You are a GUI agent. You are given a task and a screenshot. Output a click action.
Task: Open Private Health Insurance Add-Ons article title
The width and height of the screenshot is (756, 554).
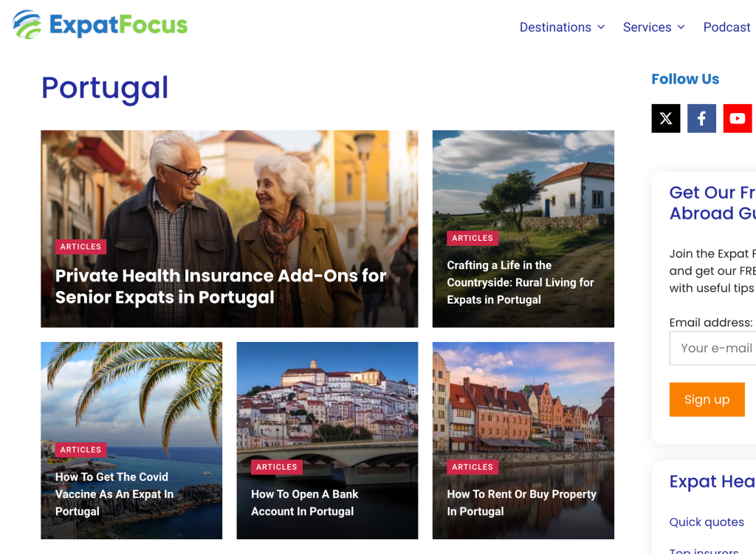pyautogui.click(x=220, y=286)
